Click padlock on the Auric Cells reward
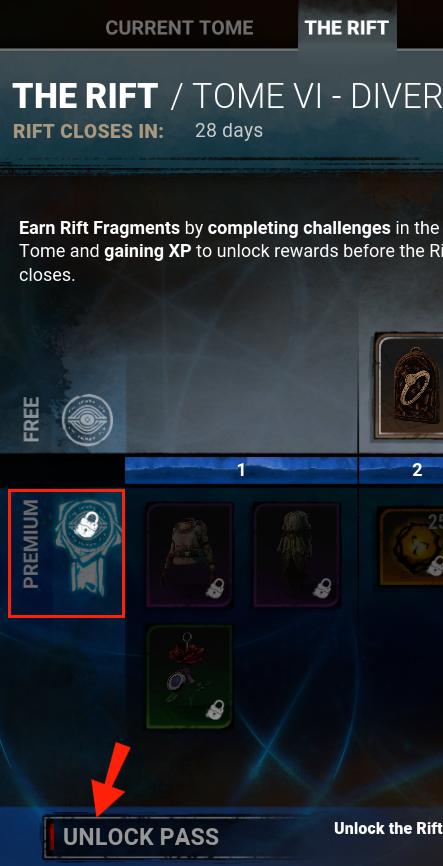Screen dimensions: 443x866 436,567
